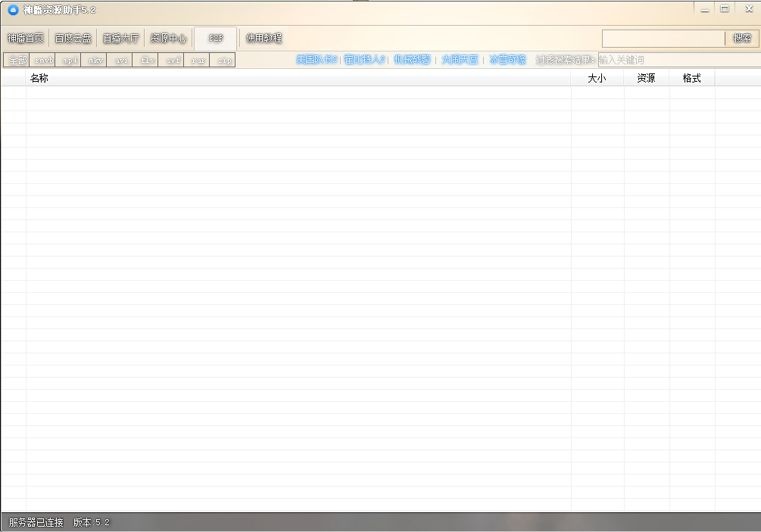Select the flv format filter

pos(147,60)
